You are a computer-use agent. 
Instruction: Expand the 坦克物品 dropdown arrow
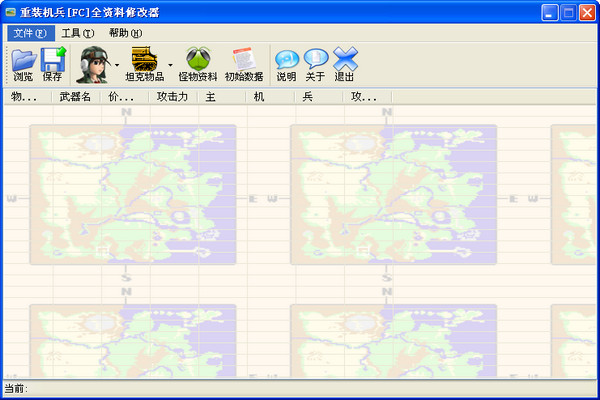pos(171,65)
